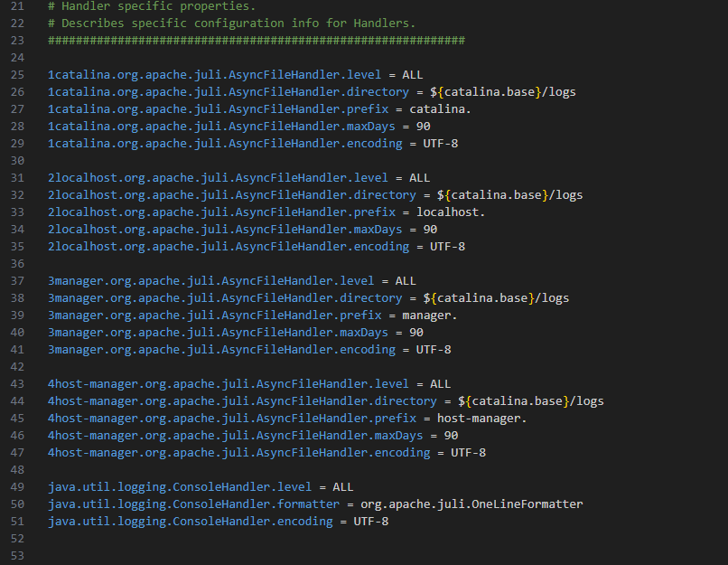
Task: Click the 3manager AsyncFileHandler.maxDays key
Action: tap(219, 333)
